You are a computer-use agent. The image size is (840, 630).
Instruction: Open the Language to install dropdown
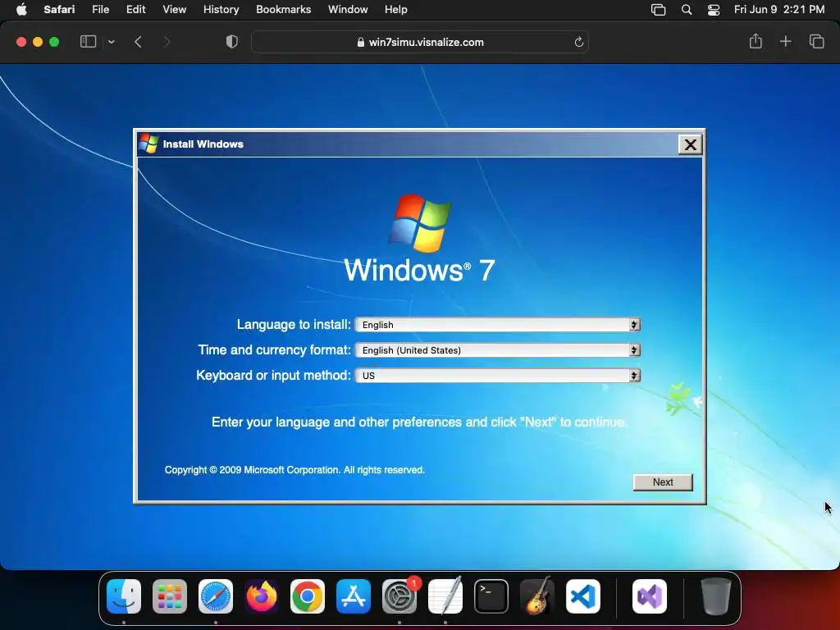coord(498,325)
